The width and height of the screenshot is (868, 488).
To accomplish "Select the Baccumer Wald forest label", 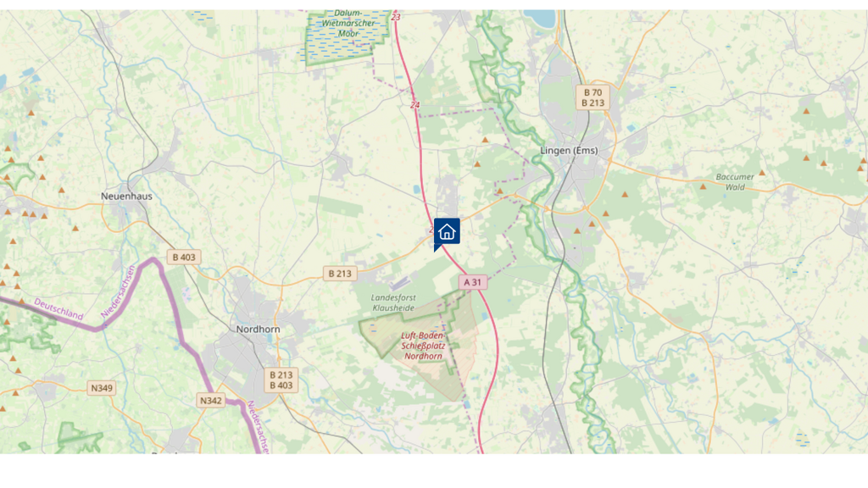I will click(x=735, y=182).
